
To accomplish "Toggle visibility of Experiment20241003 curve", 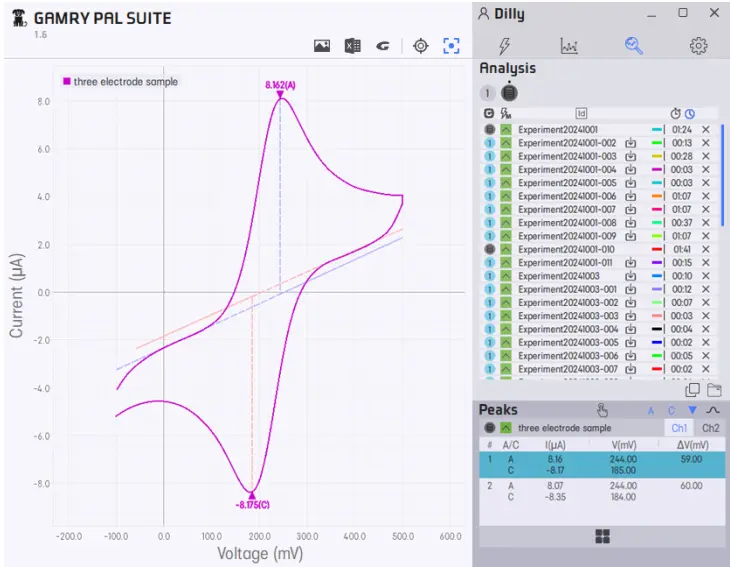I will click(x=506, y=276).
